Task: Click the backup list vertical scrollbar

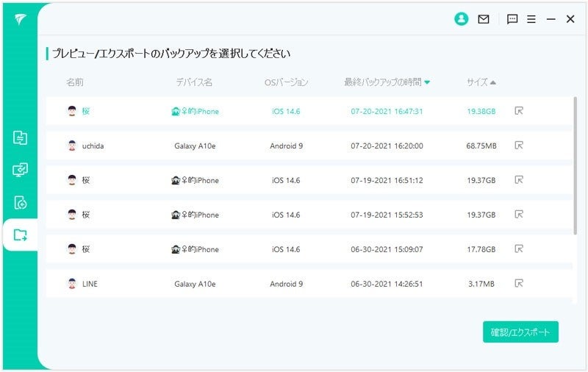Action: 576,169
